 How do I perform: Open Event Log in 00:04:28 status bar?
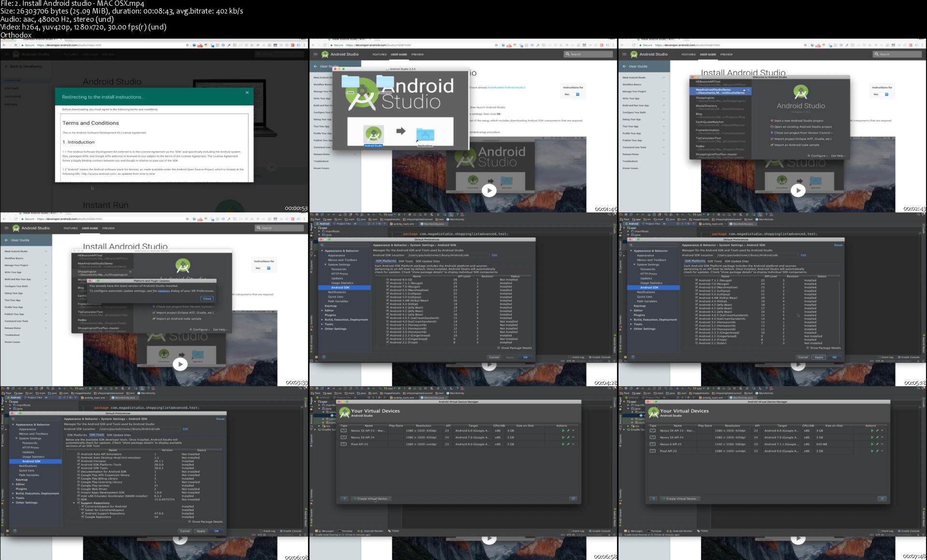pos(576,357)
